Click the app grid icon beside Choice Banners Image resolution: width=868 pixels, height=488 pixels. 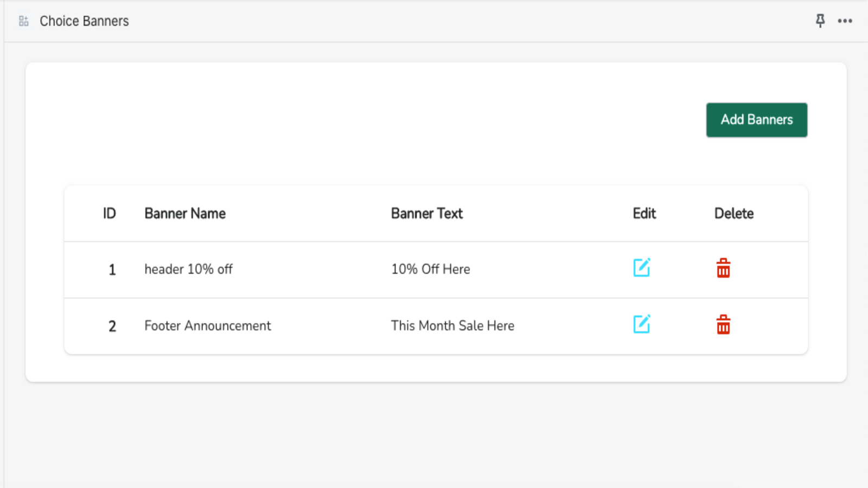24,21
